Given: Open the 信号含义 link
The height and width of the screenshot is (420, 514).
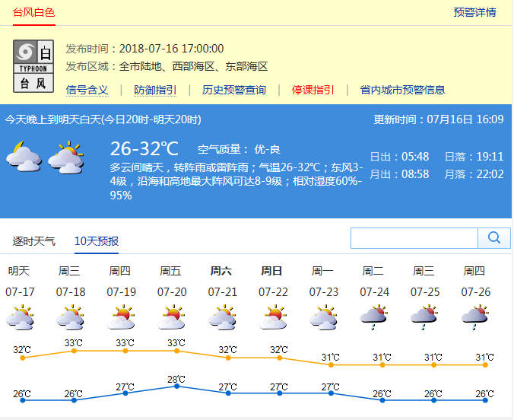Looking at the screenshot, I should (87, 90).
